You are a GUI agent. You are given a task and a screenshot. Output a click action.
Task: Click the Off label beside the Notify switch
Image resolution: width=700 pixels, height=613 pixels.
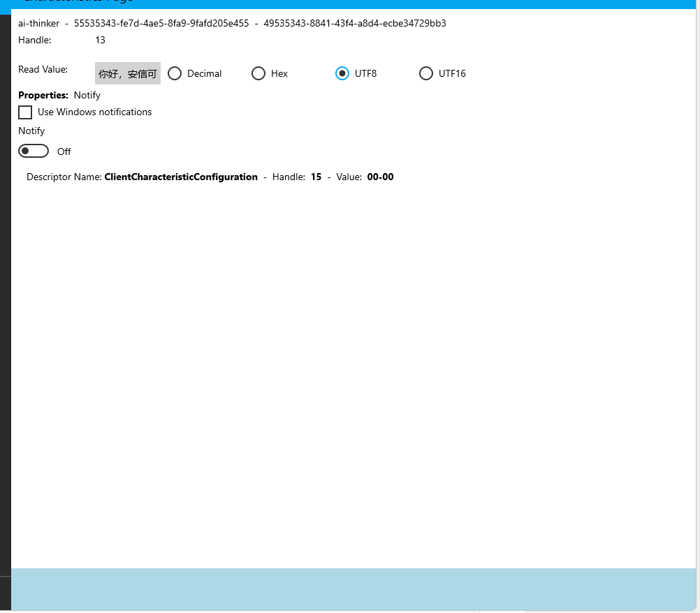(64, 152)
